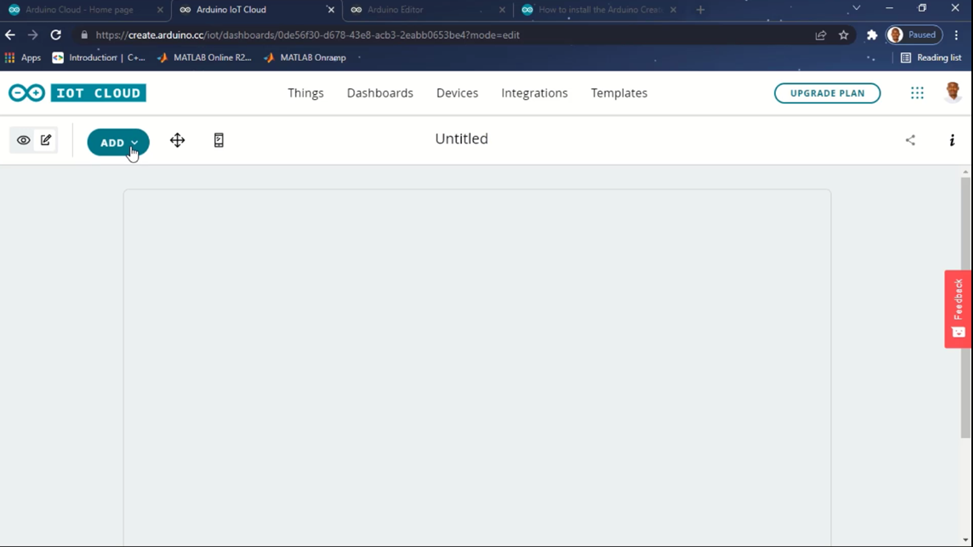This screenshot has width=973, height=547.
Task: Switch to mobile layout phone icon
Action: coord(218,140)
